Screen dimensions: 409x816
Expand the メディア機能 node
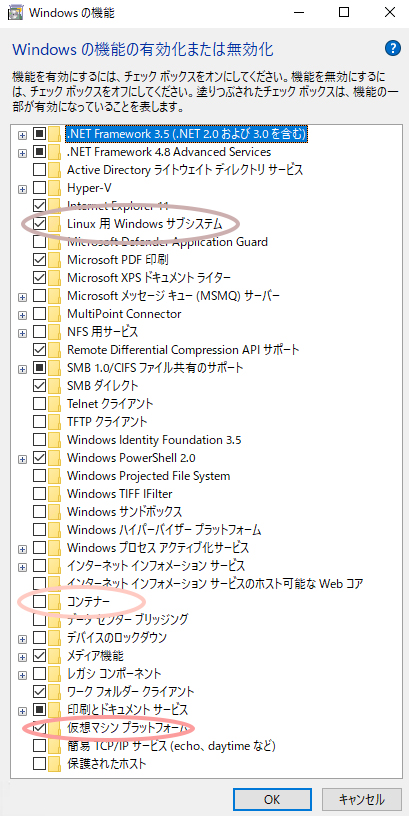(22, 656)
